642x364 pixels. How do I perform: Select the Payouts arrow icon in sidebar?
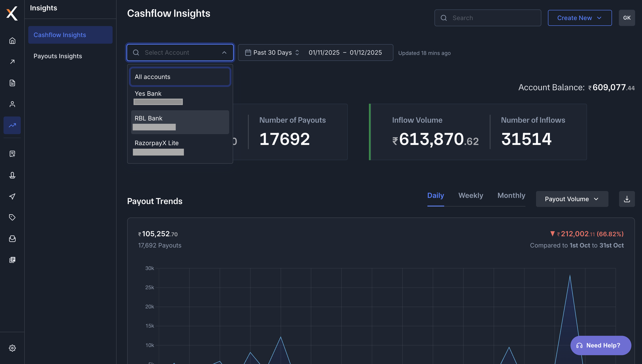(12, 62)
